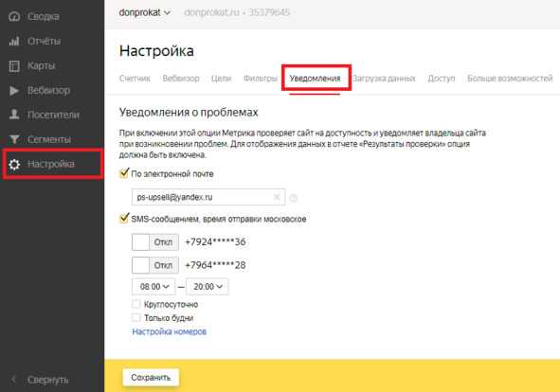Uncheck the По электронной почте checkbox
The image size is (560, 392).
[124, 173]
